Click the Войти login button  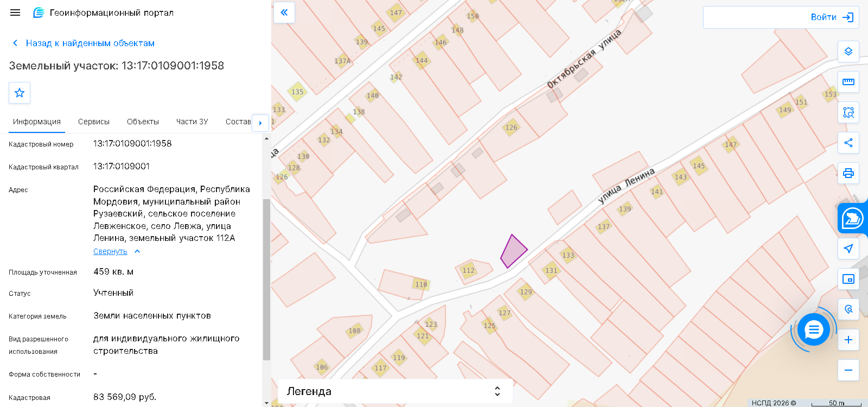pos(832,17)
